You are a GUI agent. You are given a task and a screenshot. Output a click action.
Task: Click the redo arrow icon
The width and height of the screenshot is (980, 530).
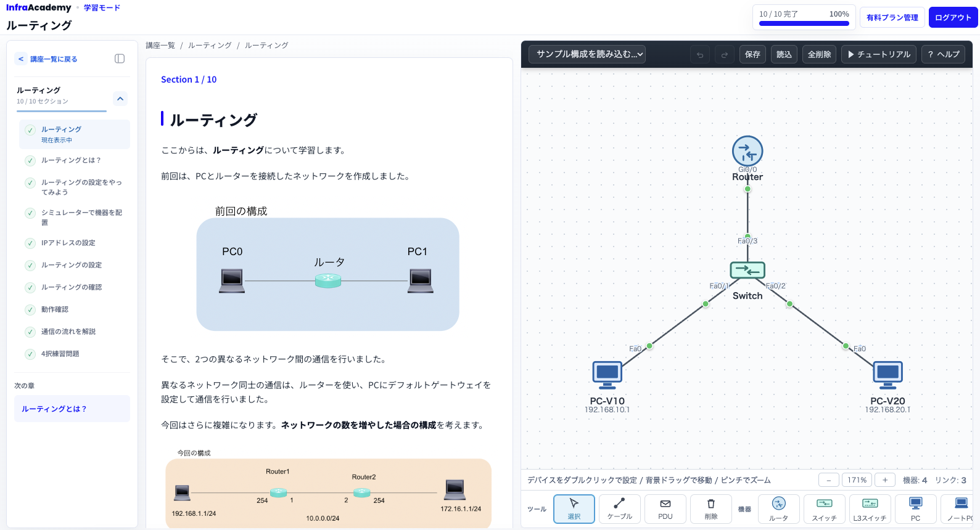725,54
